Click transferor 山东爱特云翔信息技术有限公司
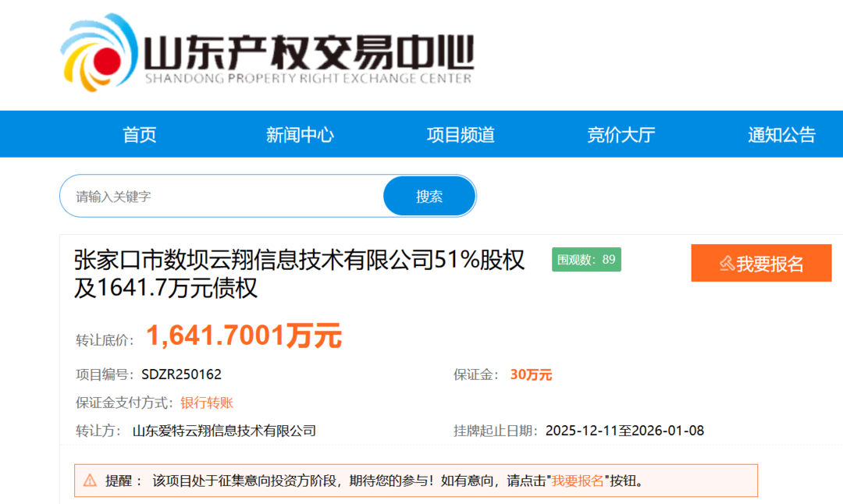Image resolution: width=843 pixels, height=504 pixels. pos(224,431)
